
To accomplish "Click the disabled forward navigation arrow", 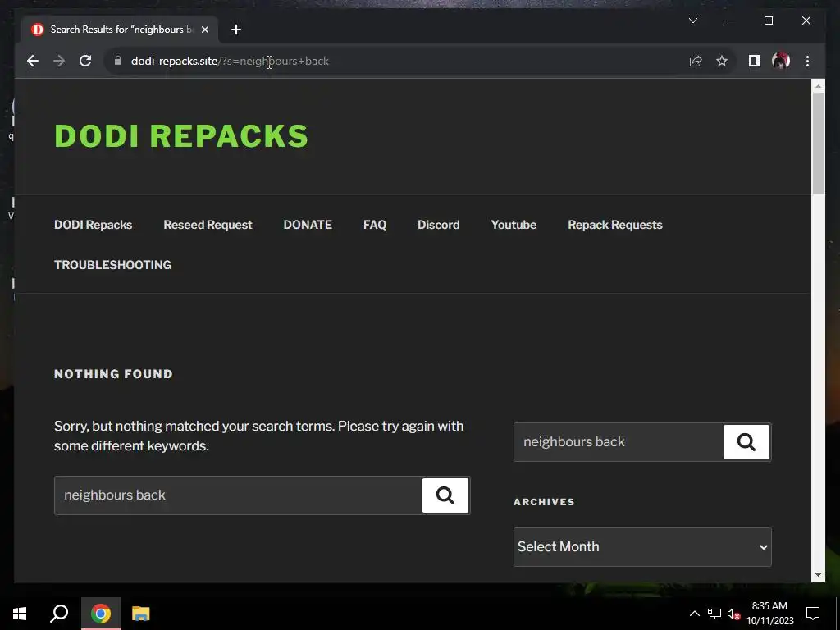I will click(x=59, y=61).
